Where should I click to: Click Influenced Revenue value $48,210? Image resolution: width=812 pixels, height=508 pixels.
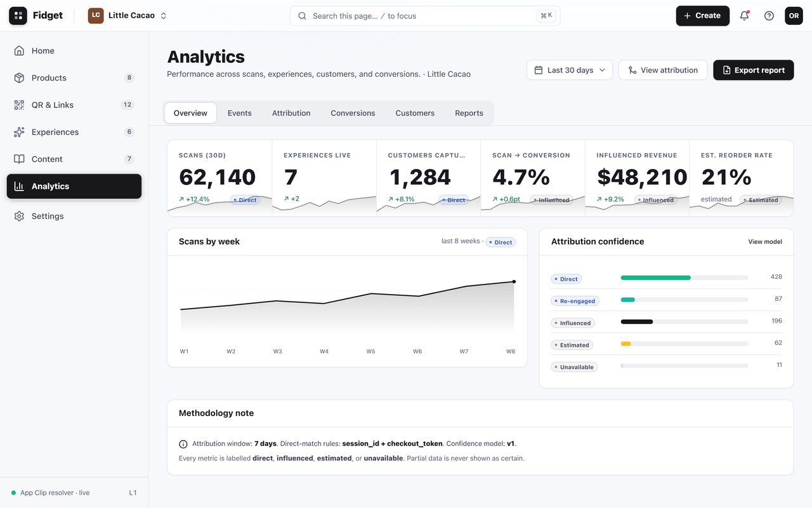642,177
